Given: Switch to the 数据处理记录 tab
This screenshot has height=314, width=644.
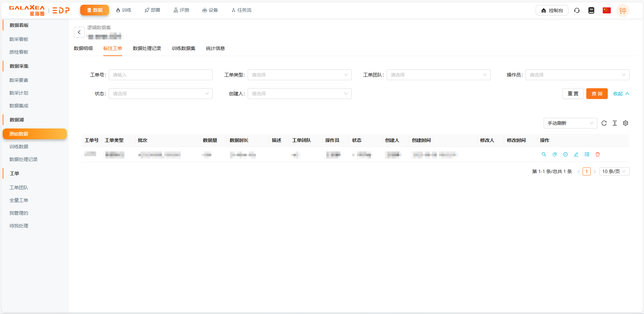Looking at the screenshot, I should pos(147,48).
